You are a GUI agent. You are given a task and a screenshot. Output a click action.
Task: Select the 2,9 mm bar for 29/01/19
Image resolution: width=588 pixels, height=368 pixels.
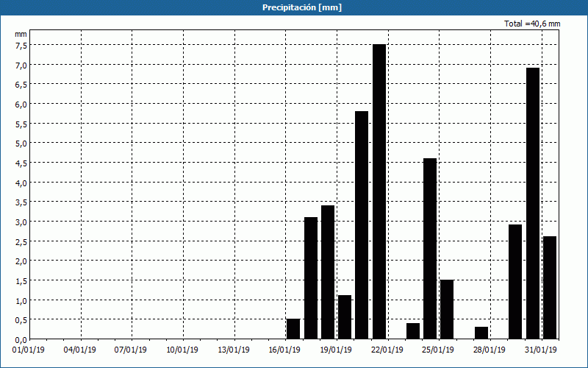point(515,282)
